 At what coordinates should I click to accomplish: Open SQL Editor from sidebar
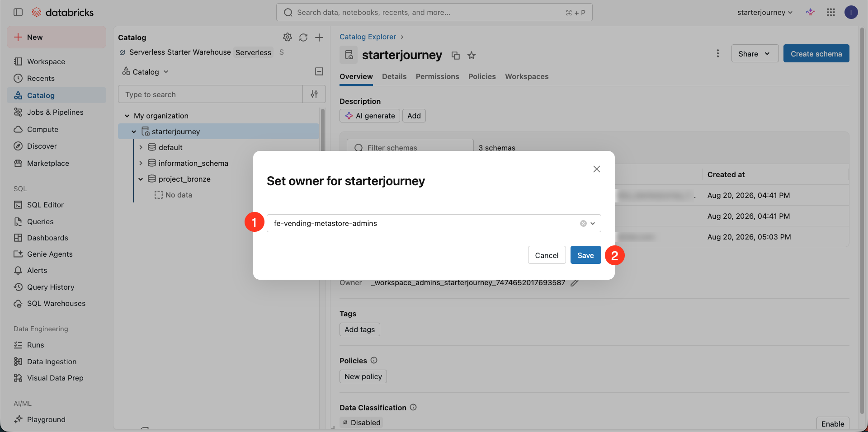[45, 205]
